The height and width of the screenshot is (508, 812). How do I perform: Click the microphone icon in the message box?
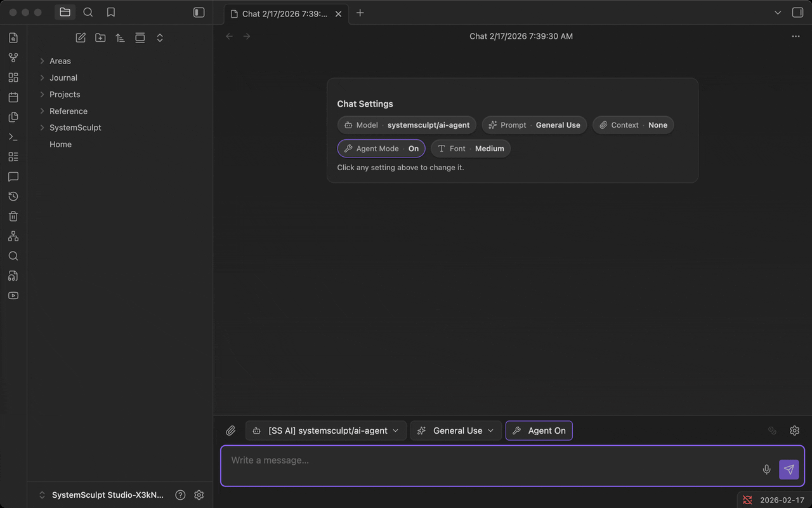766,469
